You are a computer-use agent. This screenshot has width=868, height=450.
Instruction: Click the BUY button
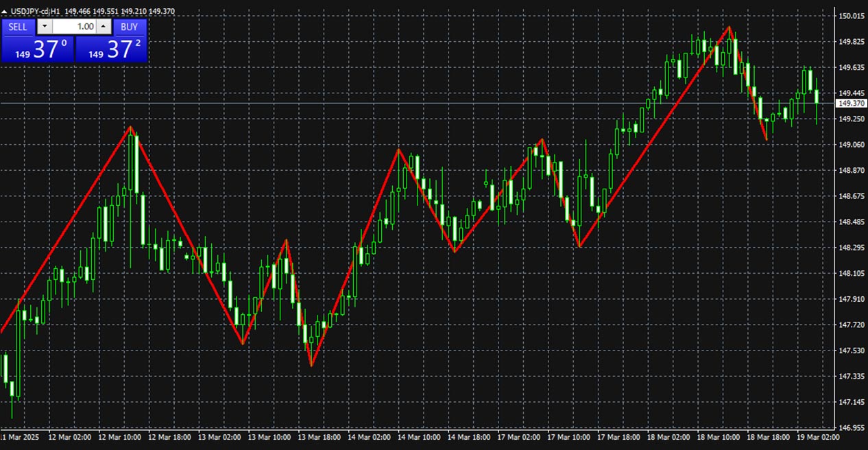[x=129, y=27]
